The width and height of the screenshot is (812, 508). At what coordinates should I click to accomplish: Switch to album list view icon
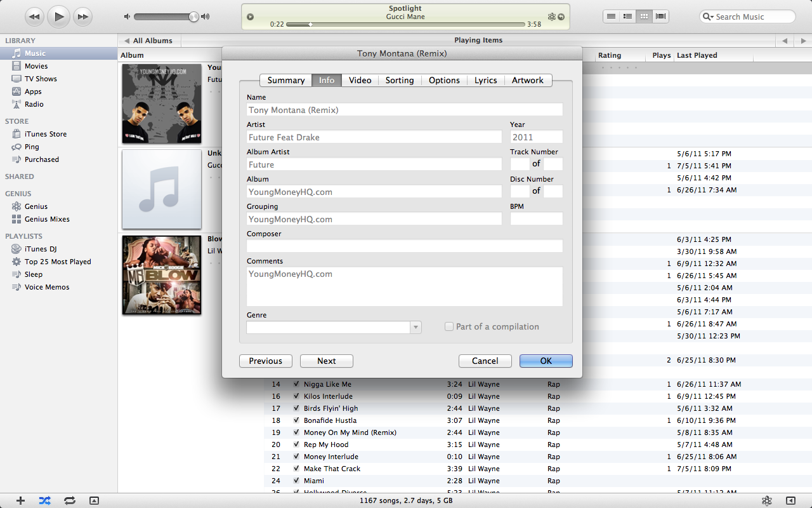pos(627,17)
